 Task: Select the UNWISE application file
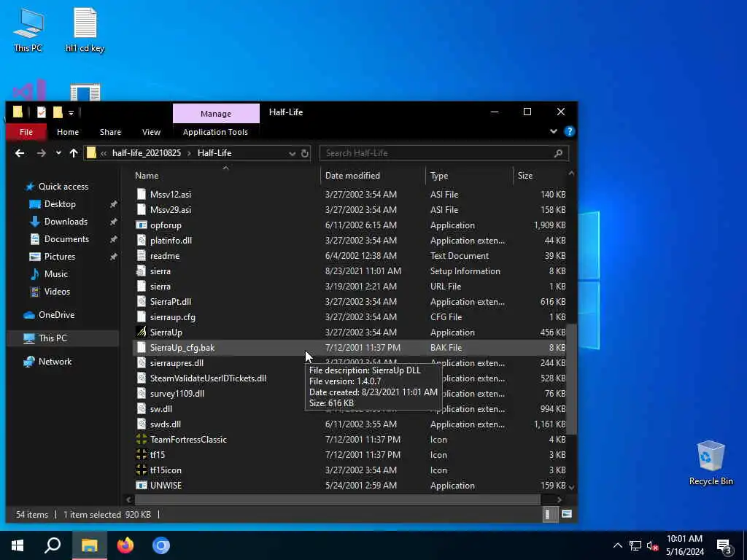pos(166,485)
